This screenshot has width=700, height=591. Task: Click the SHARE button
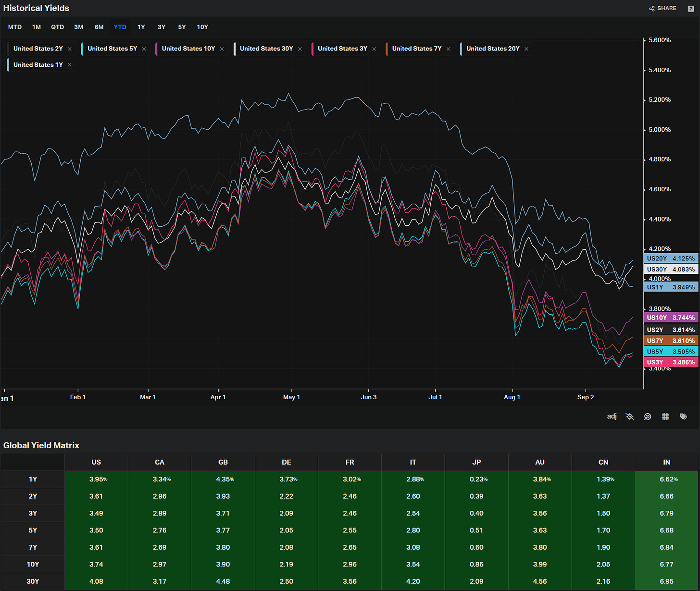coord(662,8)
